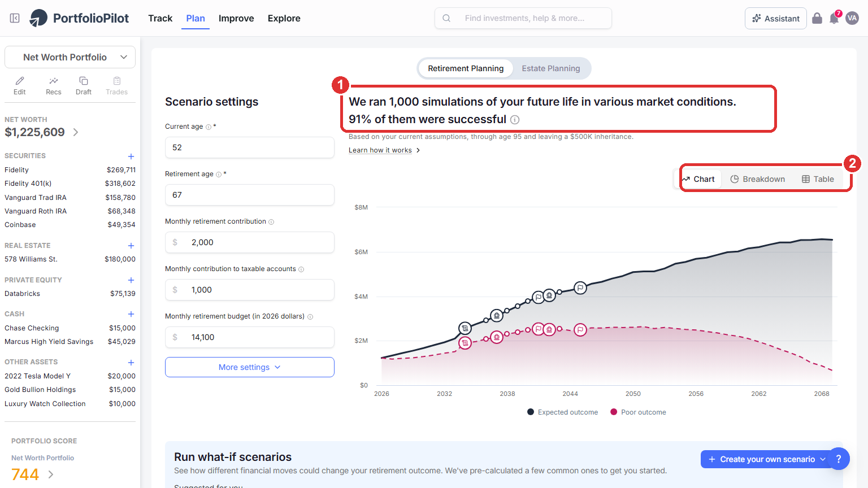Add an Other Assets item plus

[131, 363]
